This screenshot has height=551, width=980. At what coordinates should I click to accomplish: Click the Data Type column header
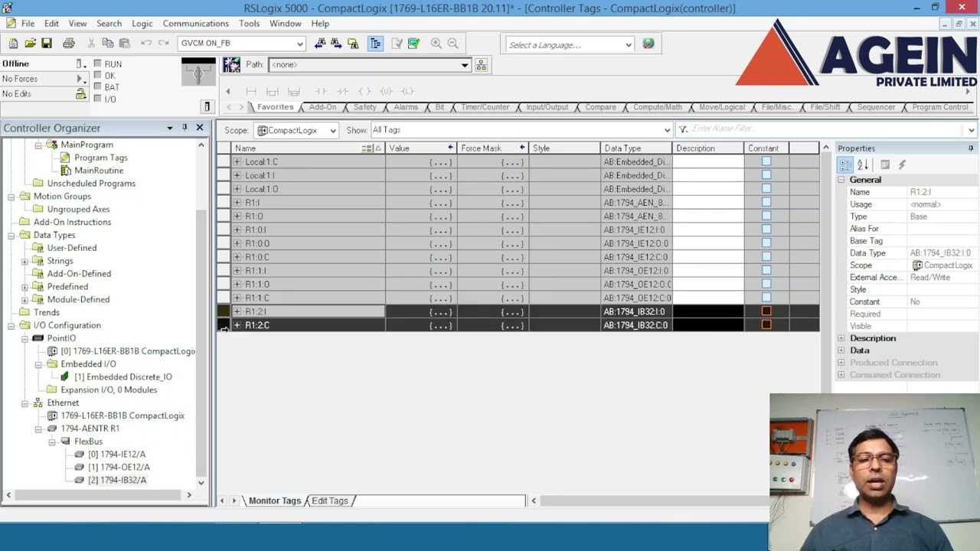tap(636, 148)
